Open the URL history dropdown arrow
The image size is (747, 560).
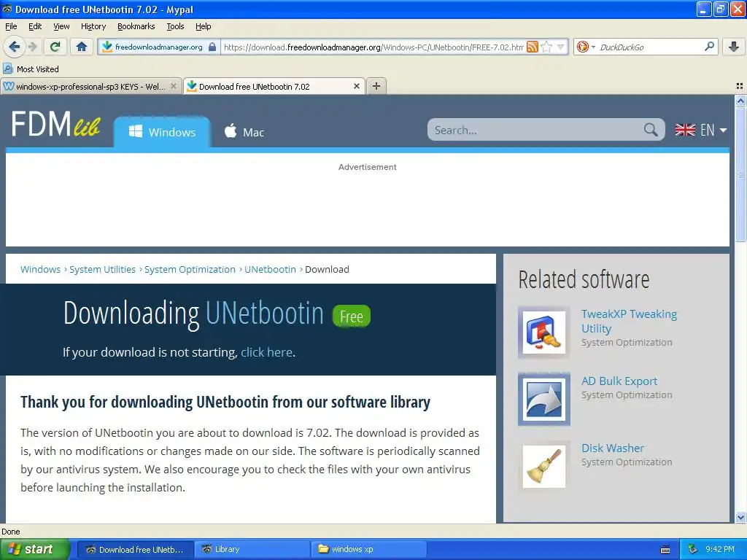[561, 47]
